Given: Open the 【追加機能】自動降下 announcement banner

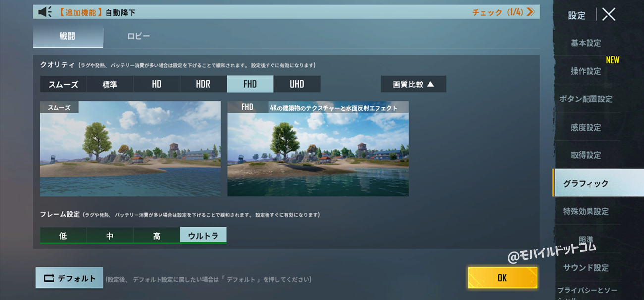Looking at the screenshot, I should coord(286,12).
